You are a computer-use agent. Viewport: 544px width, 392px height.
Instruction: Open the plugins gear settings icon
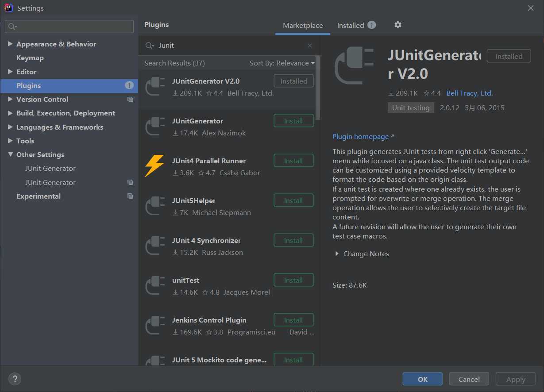coord(398,25)
